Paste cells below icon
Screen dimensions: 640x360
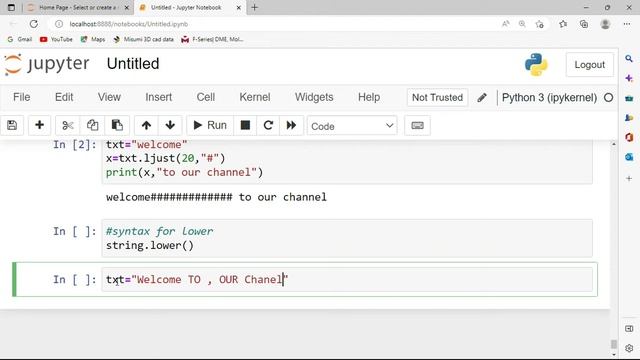tap(117, 125)
